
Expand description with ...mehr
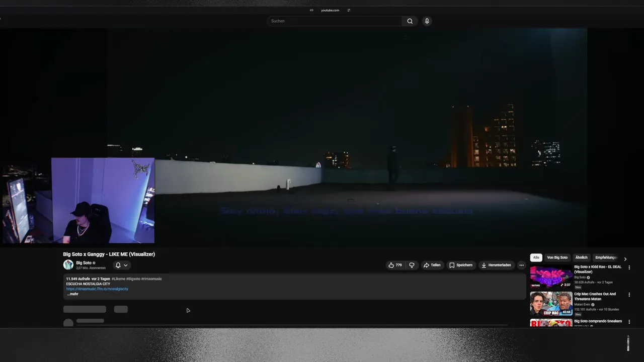[x=72, y=294]
